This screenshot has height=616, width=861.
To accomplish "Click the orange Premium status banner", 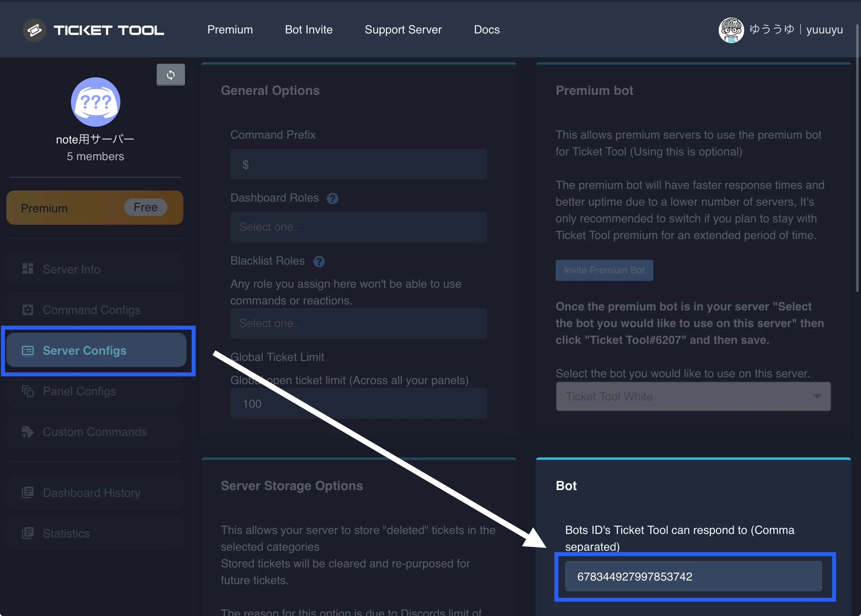I will point(95,208).
